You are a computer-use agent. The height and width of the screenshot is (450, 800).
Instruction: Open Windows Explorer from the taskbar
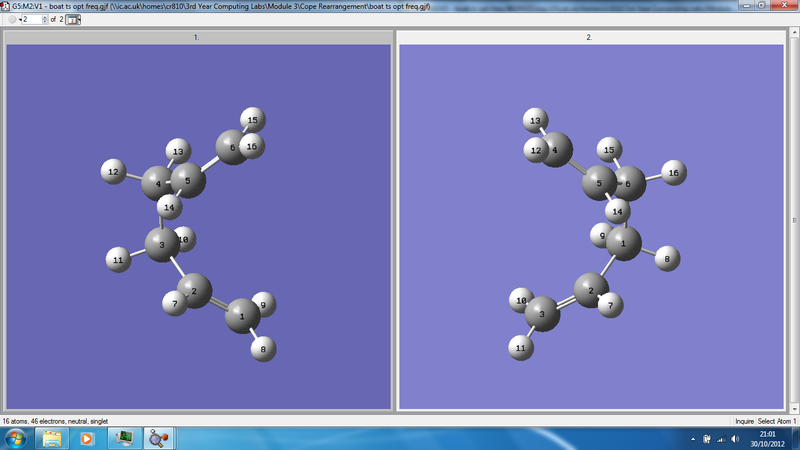(52, 438)
